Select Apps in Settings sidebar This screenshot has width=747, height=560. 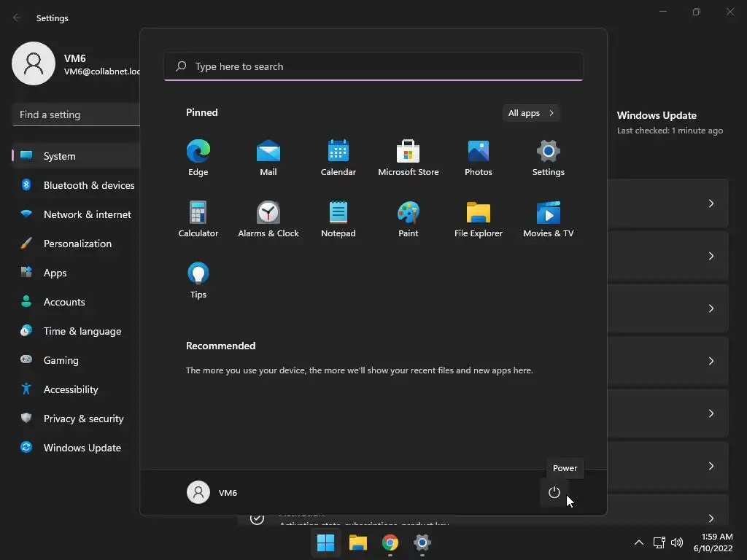[76, 273]
